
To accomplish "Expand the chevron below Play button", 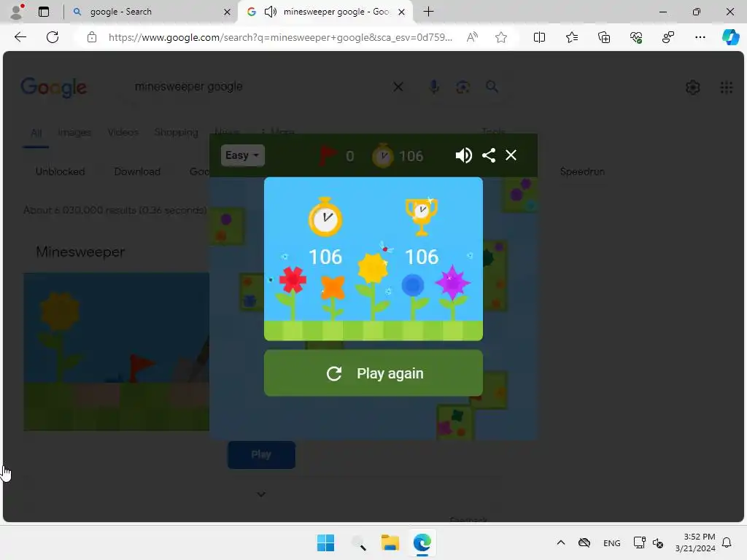I will 261,494.
